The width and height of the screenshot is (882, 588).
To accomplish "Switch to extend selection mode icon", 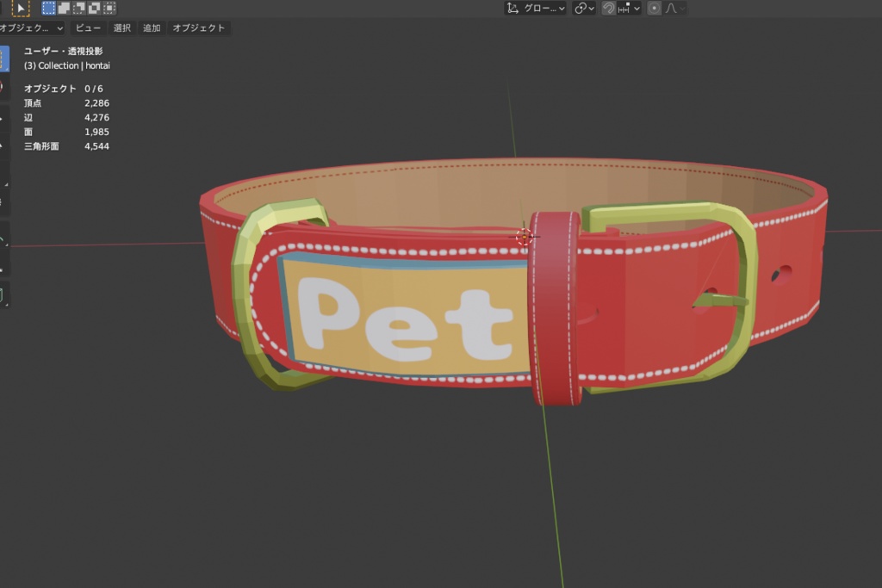I will 63,8.
